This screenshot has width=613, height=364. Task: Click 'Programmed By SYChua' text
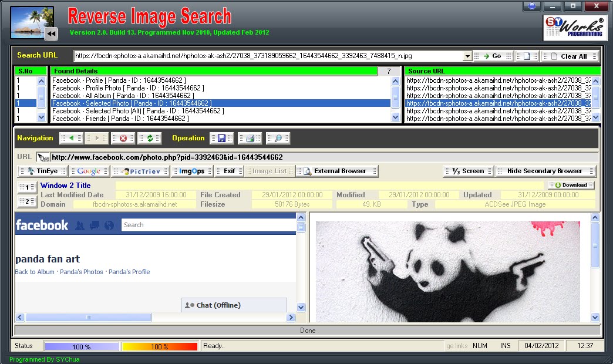coord(44,359)
